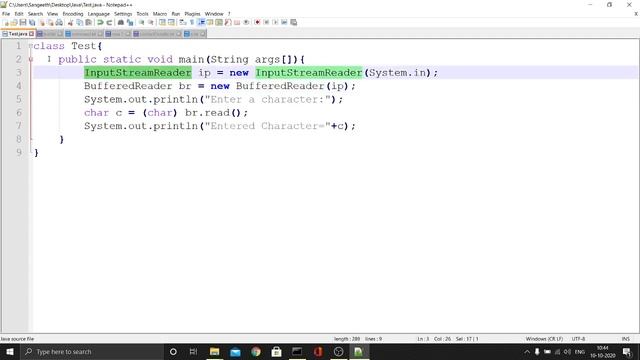This screenshot has height=360, width=640.
Task: Open the Run menu
Action: [176, 14]
